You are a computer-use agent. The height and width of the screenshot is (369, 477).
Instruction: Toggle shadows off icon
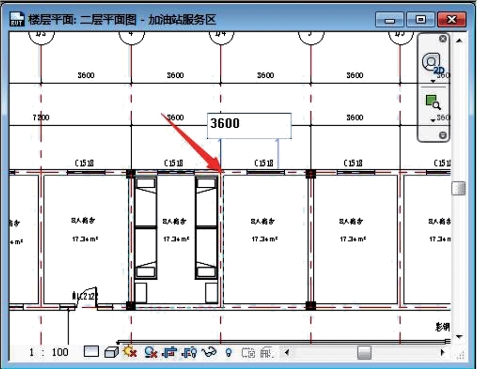pos(151,352)
